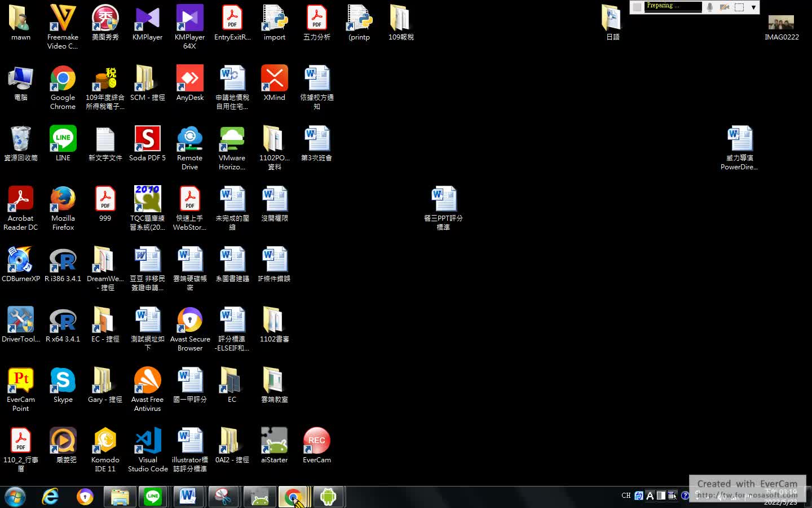Image resolution: width=812 pixels, height=508 pixels.
Task: Toggle half/full-width mode in the IME bar
Action: point(661,496)
